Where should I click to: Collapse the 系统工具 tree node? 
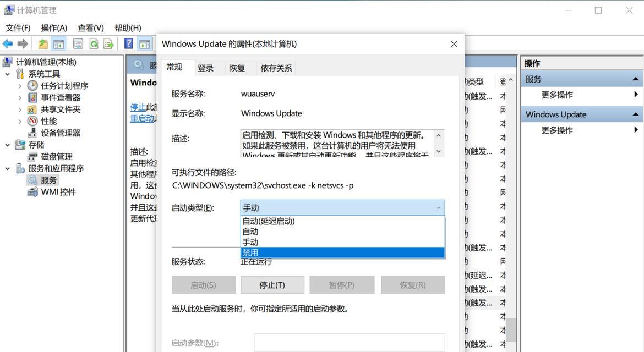pos(7,74)
